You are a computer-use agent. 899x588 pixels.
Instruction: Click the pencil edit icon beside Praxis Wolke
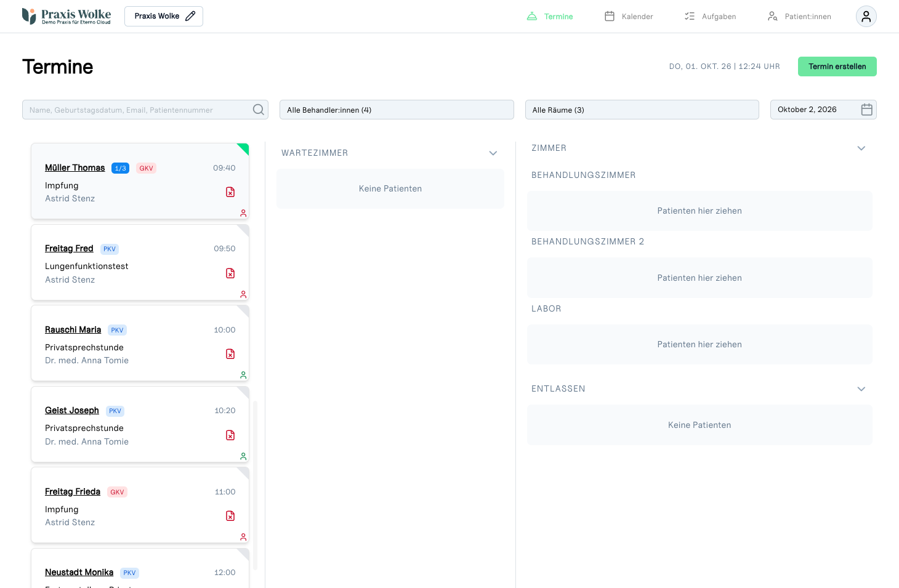190,16
